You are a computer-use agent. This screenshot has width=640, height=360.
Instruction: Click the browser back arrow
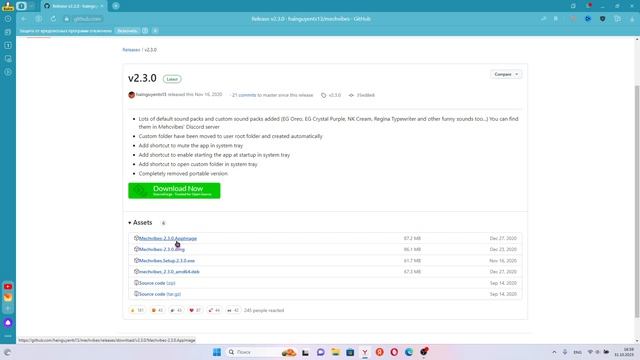click(x=24, y=19)
